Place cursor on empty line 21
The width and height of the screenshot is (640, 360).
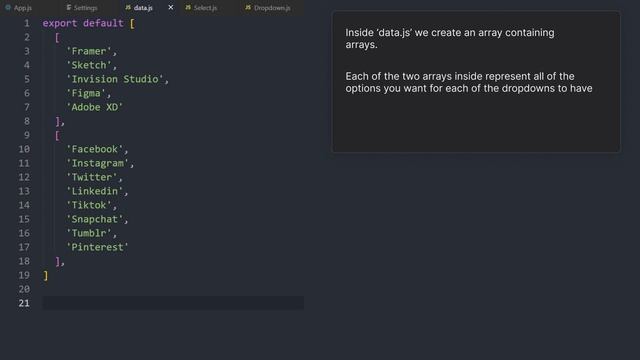pyautogui.click(x=173, y=303)
